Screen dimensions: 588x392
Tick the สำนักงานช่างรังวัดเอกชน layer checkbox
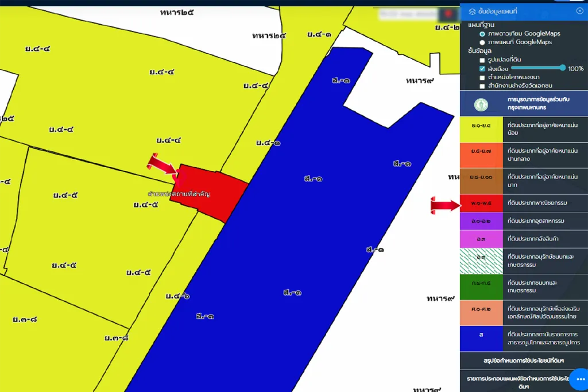click(x=482, y=86)
